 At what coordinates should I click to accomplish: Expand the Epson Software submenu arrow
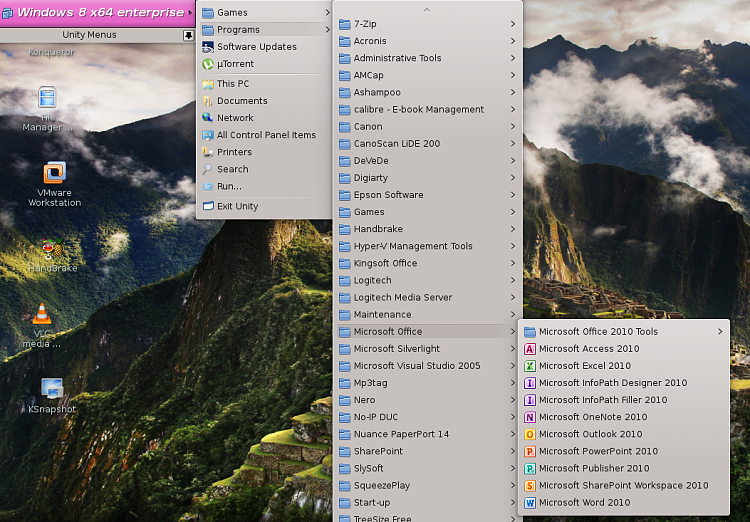tap(513, 195)
